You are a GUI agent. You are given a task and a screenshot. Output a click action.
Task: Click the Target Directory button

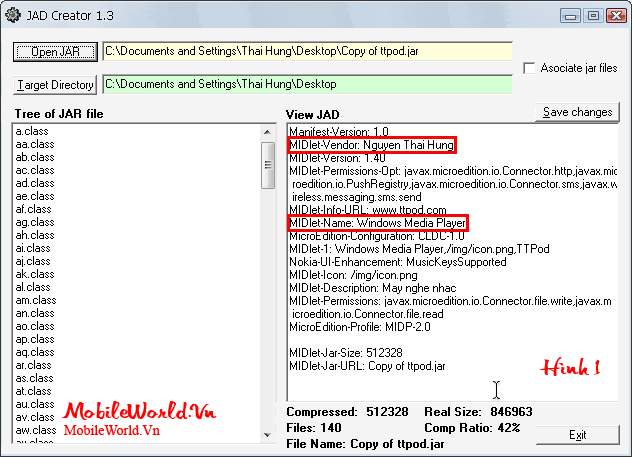click(55, 85)
